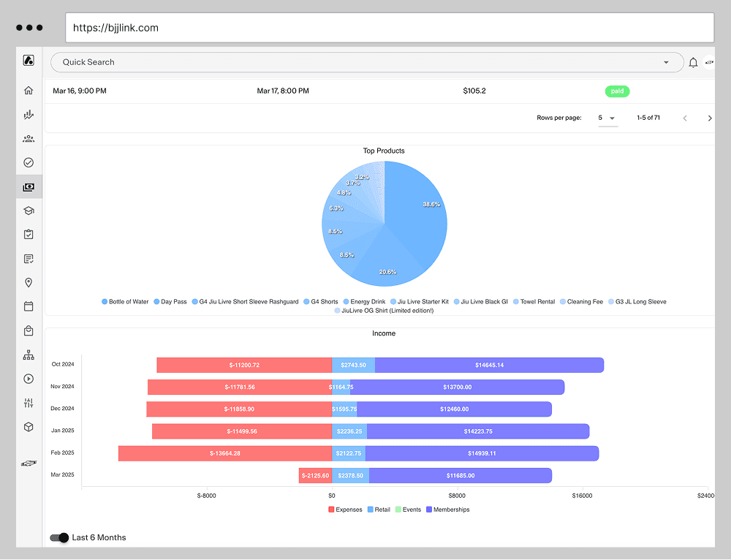This screenshot has width=731, height=560.
Task: Open the Home dashboard icon
Action: click(x=29, y=90)
